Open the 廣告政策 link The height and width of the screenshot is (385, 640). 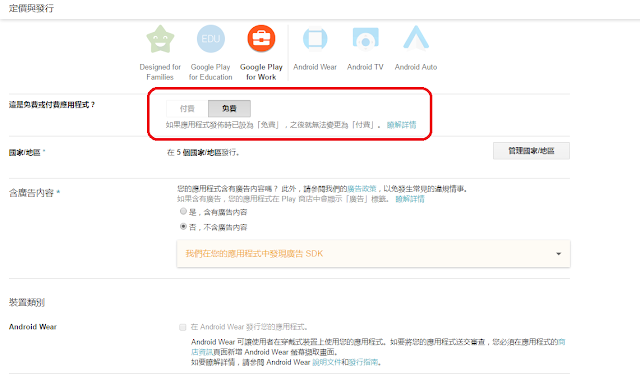pos(362,189)
